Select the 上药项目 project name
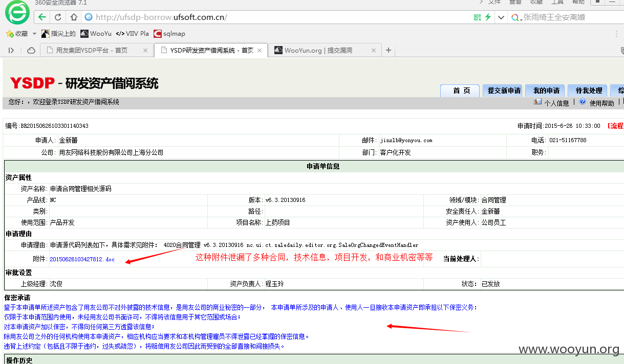 277,222
